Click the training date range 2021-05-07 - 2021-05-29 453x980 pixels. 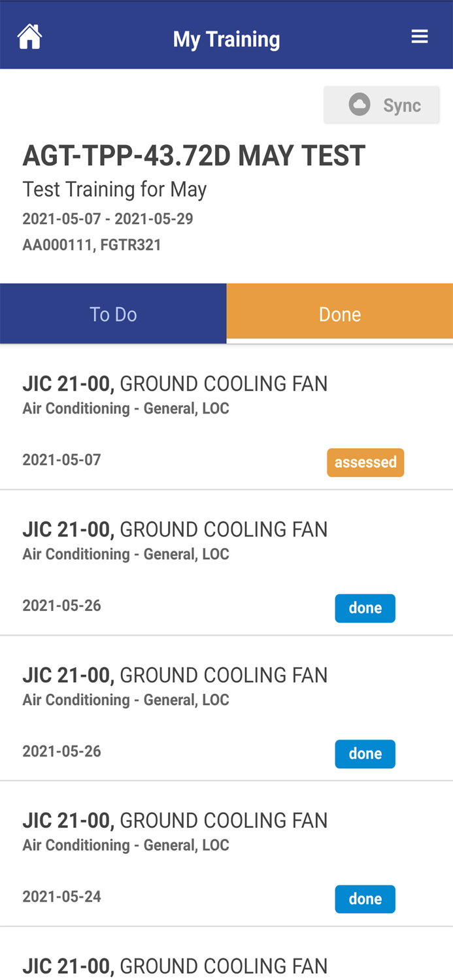point(108,219)
